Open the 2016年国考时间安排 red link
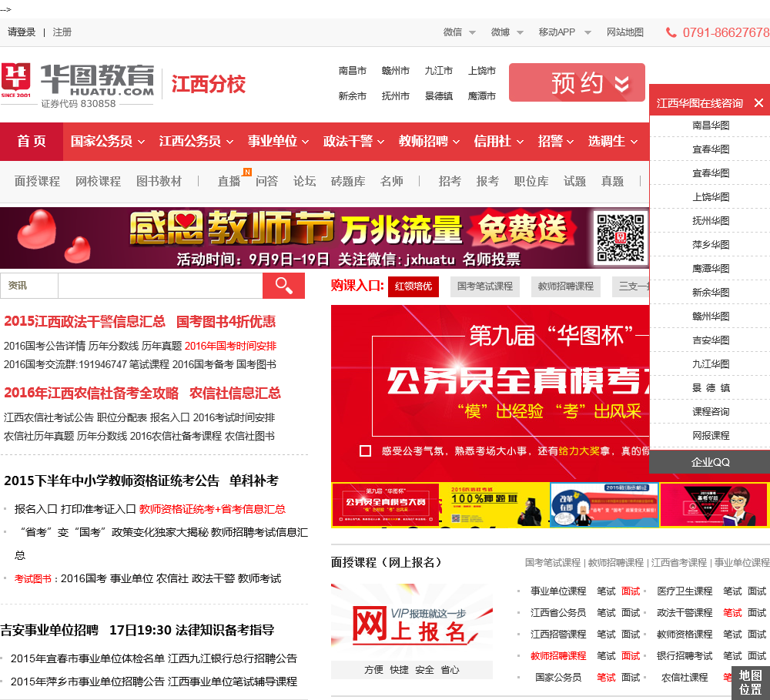The image size is (770, 700). coord(230,346)
